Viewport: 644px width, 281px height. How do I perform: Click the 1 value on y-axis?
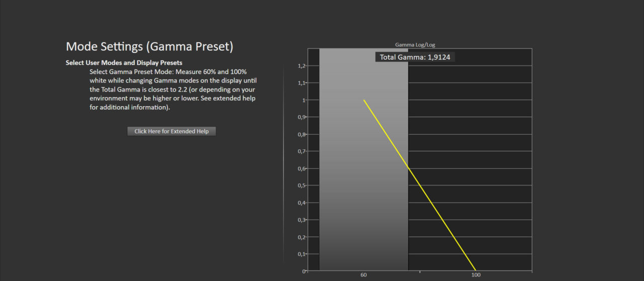click(303, 100)
